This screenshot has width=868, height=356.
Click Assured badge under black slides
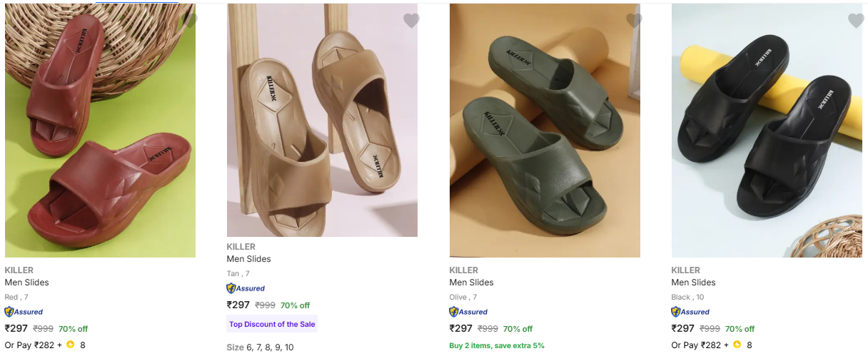[x=690, y=312]
